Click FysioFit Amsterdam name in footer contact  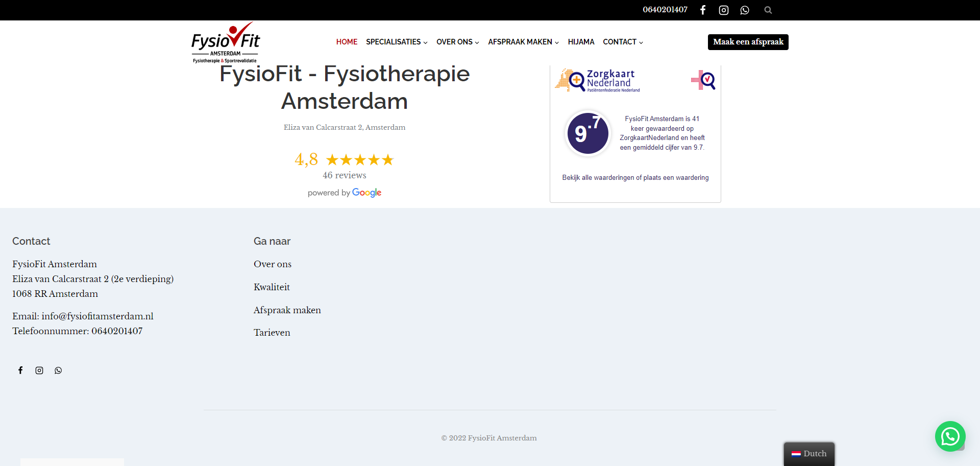click(55, 264)
